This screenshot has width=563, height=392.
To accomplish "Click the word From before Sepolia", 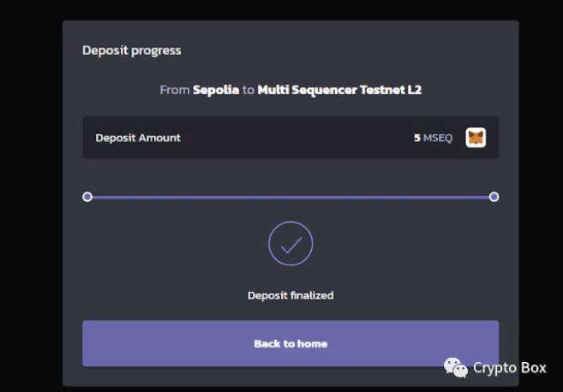I will click(x=174, y=90).
